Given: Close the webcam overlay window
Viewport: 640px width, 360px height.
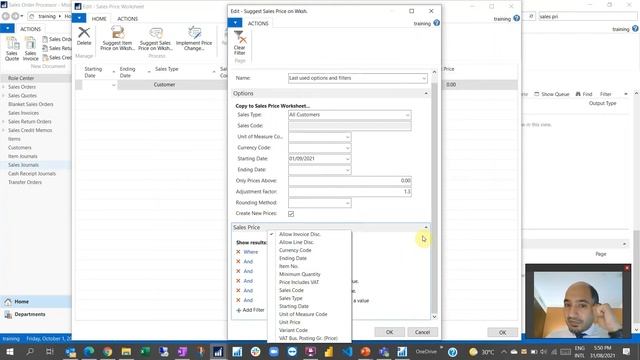Looking at the screenshot, I should point(627,268).
